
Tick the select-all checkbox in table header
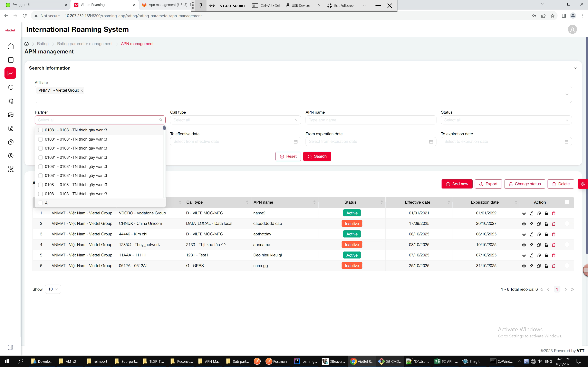(x=567, y=202)
